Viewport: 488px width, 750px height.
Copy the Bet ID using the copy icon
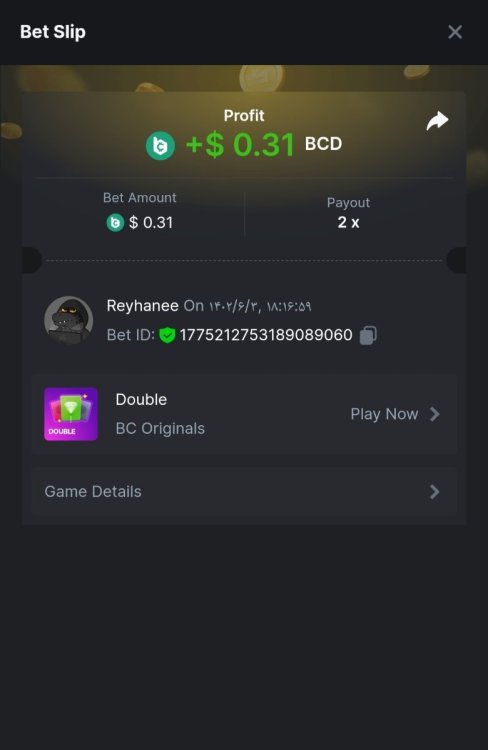click(x=368, y=335)
